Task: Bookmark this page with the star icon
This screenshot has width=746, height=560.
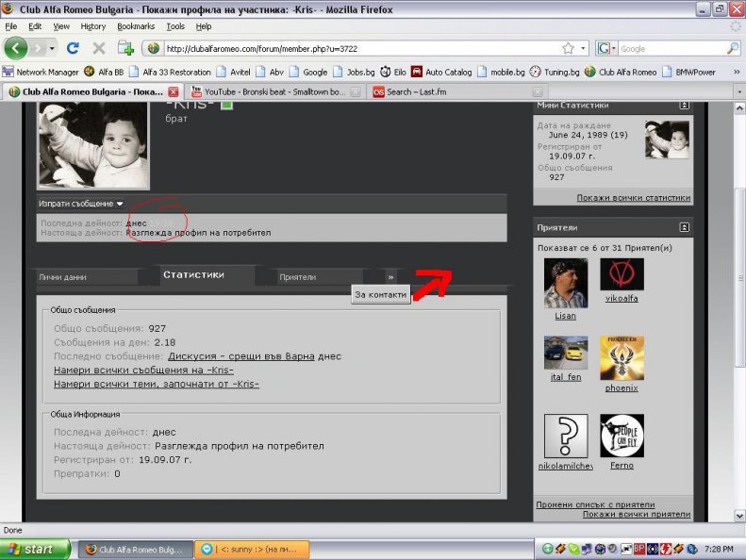Action: (568, 48)
